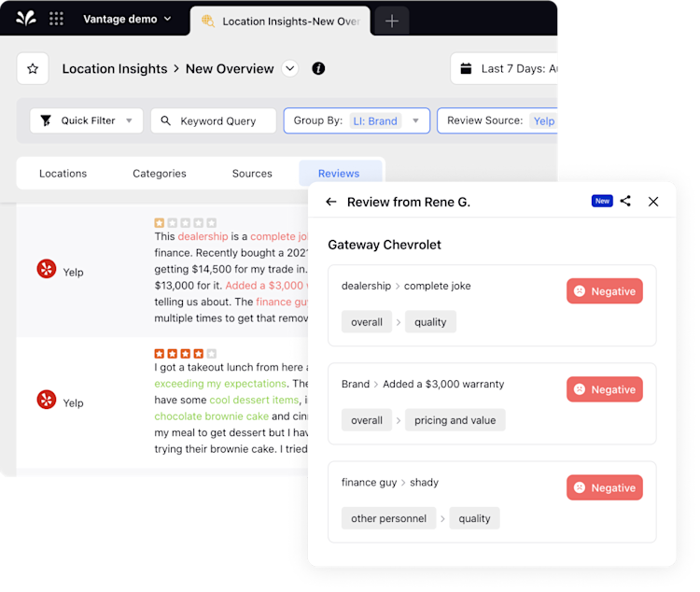Screen dimensions: 700x592
Task: Click the one-star rating on dealership review
Action: [x=186, y=222]
